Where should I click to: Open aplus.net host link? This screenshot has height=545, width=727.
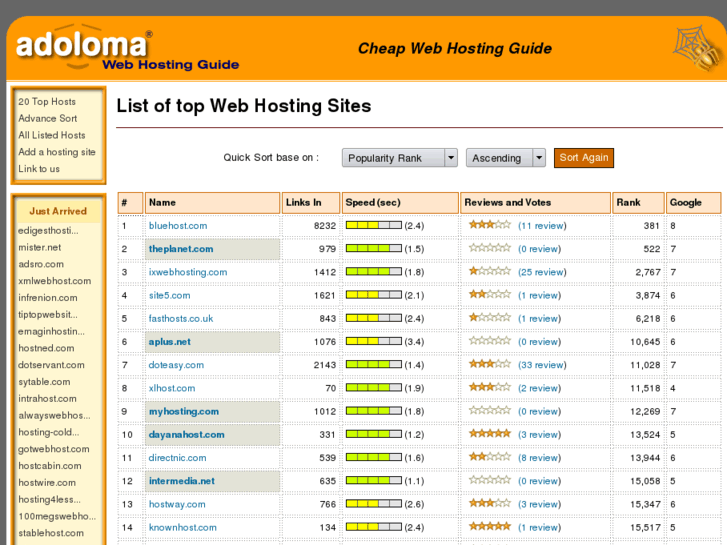(170, 342)
